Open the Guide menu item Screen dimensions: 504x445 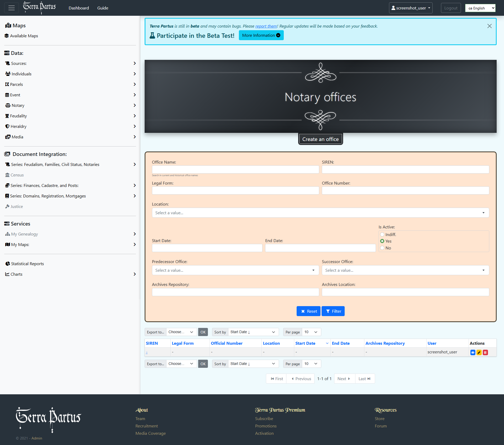(x=103, y=8)
